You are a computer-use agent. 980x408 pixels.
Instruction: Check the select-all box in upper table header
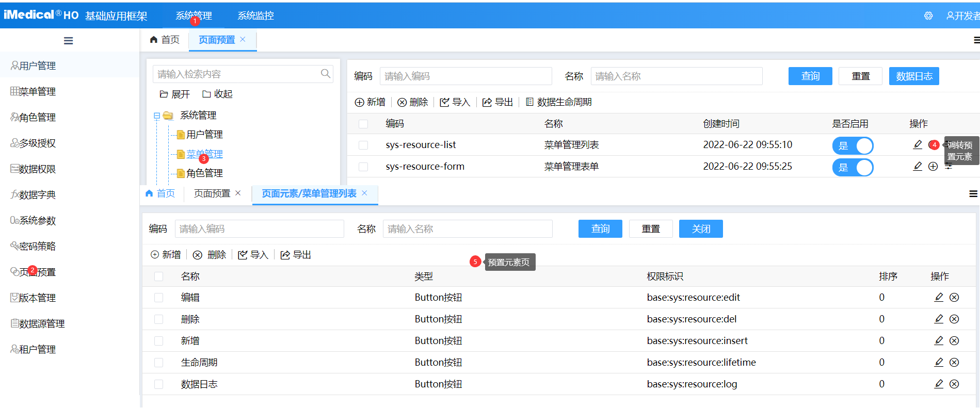363,124
